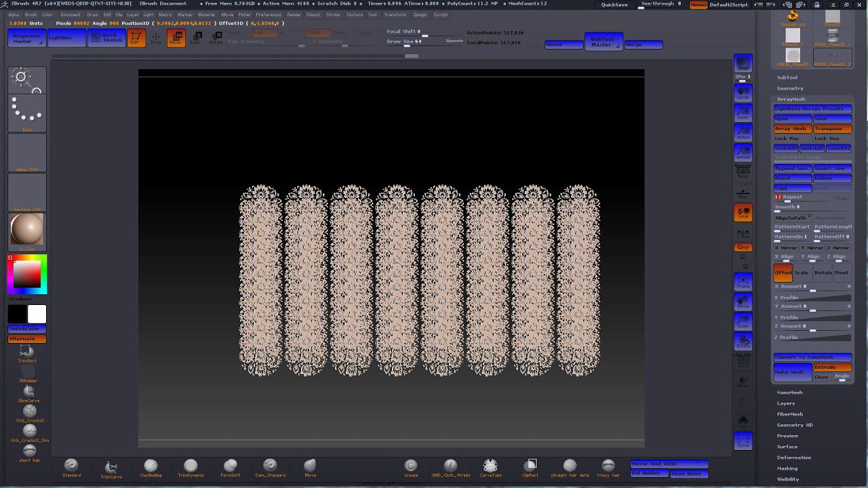Image resolution: width=868 pixels, height=488 pixels.
Task: Toggle the Array Mesh button
Action: click(x=792, y=129)
